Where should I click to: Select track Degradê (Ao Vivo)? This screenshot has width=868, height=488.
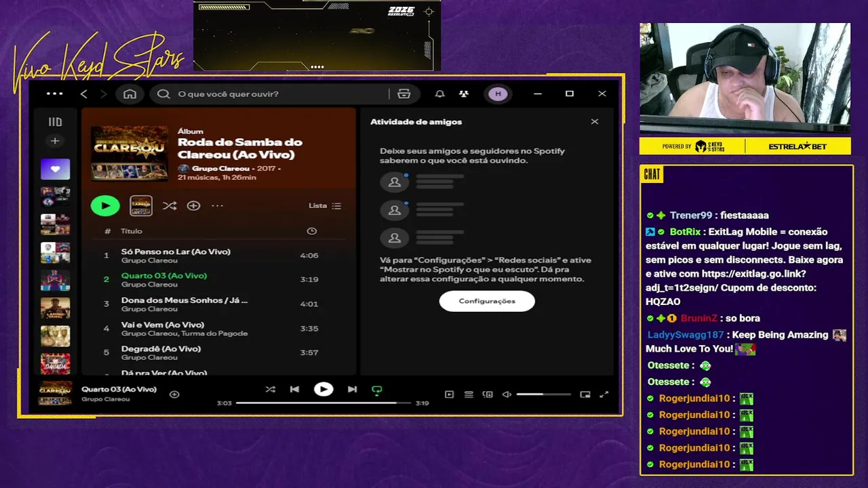161,349
